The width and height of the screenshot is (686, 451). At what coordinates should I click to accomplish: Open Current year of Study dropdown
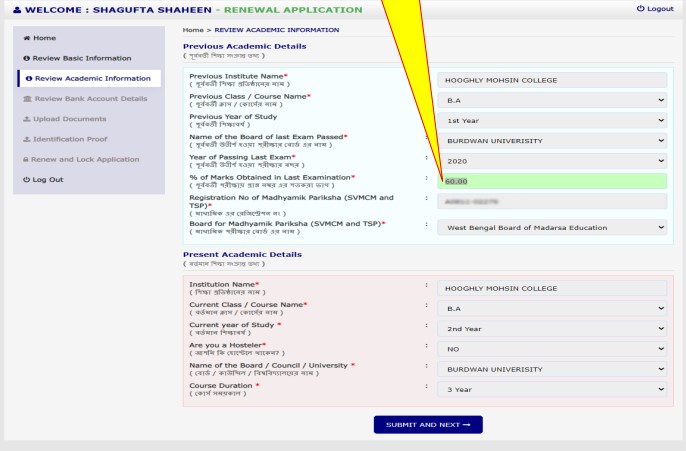(552, 329)
